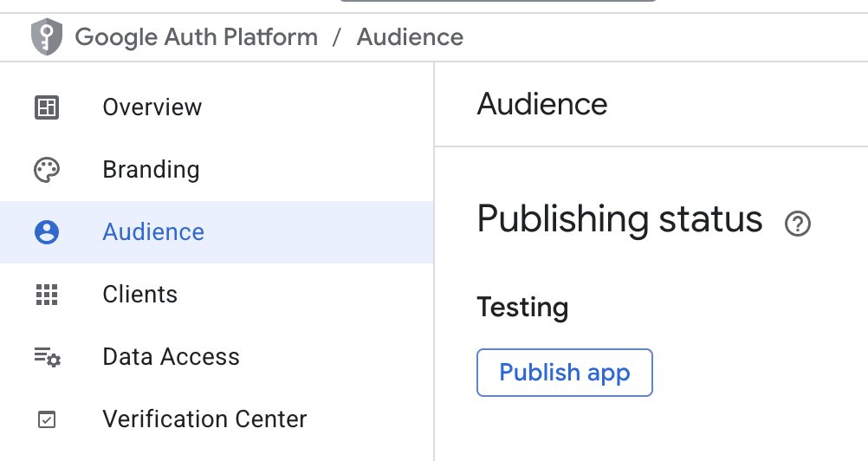Click the Data Access list-gear icon

click(47, 357)
